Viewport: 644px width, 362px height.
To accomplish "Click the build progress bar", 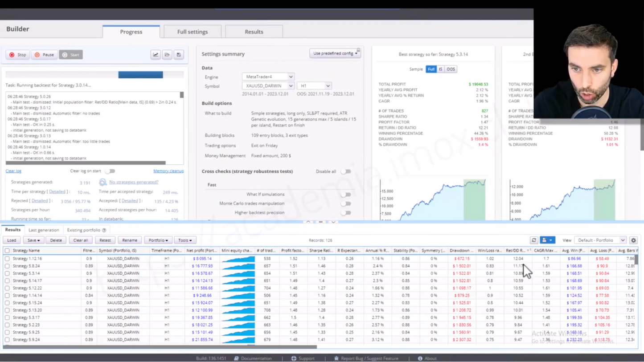I will pyautogui.click(x=94, y=75).
